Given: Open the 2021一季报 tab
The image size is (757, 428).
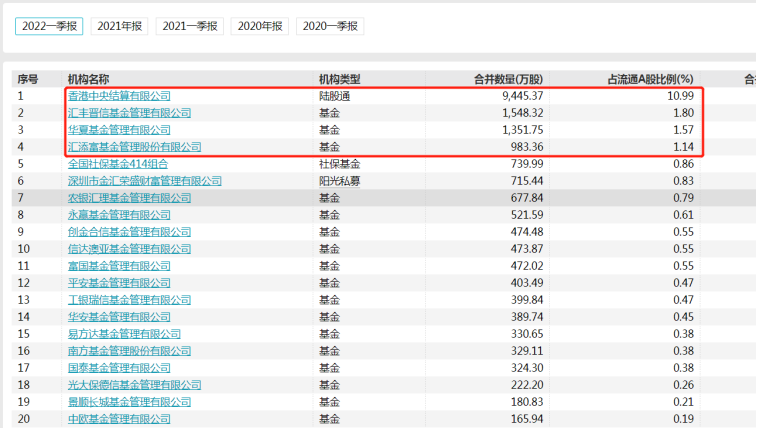Looking at the screenshot, I should [190, 26].
